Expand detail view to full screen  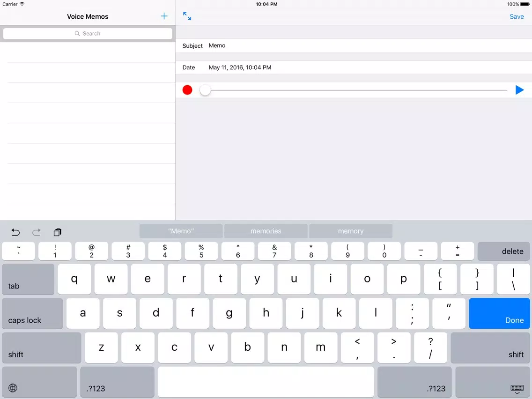187,16
